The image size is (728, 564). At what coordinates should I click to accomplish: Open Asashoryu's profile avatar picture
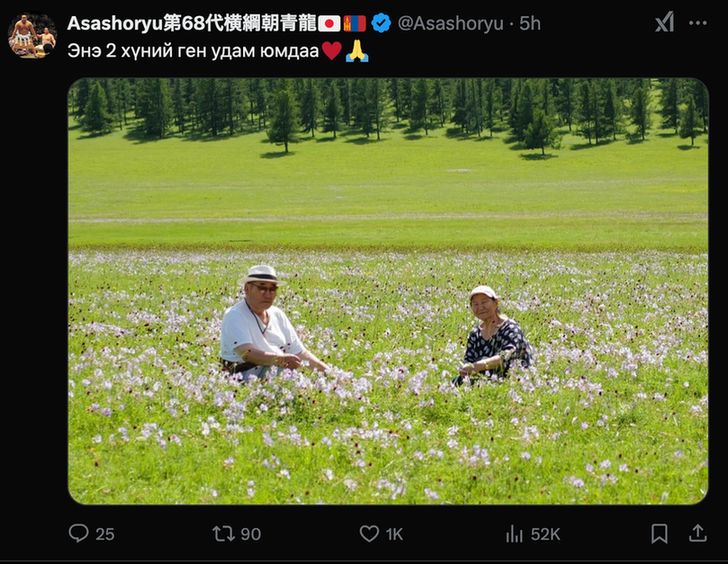(x=32, y=35)
